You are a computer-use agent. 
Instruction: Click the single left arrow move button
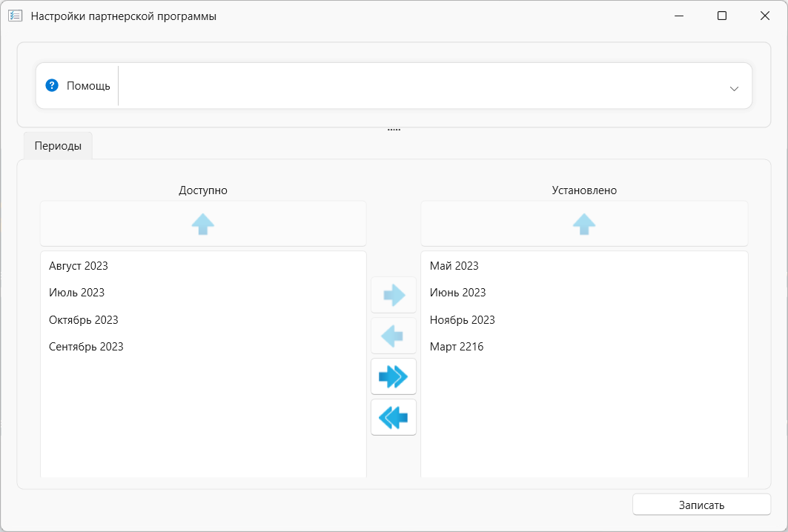pyautogui.click(x=394, y=336)
